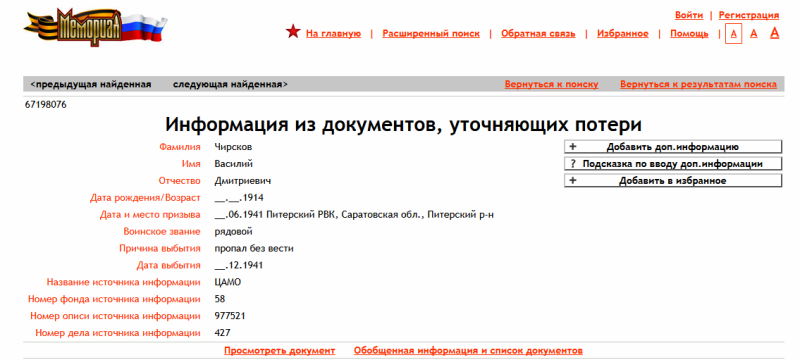Image resolution: width=800 pixels, height=360 pixels.
Task: Click the Причина выбытия label
Action: (160, 248)
